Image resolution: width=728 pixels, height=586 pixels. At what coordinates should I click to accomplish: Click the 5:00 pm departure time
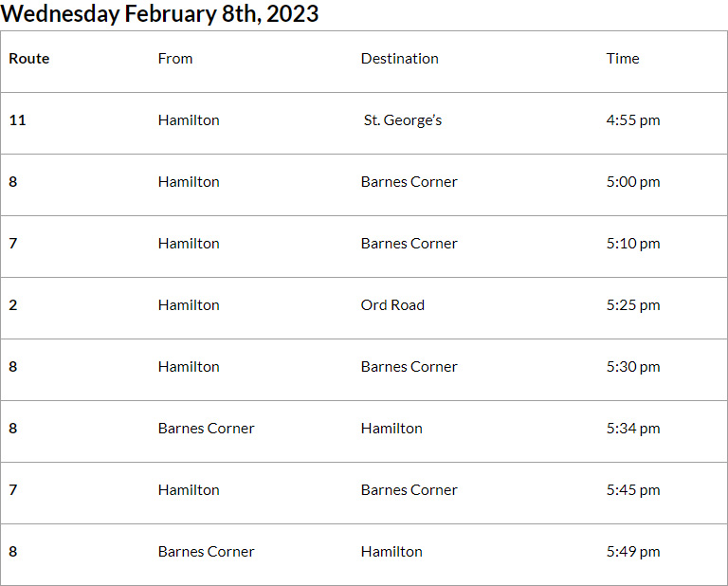[x=633, y=182]
